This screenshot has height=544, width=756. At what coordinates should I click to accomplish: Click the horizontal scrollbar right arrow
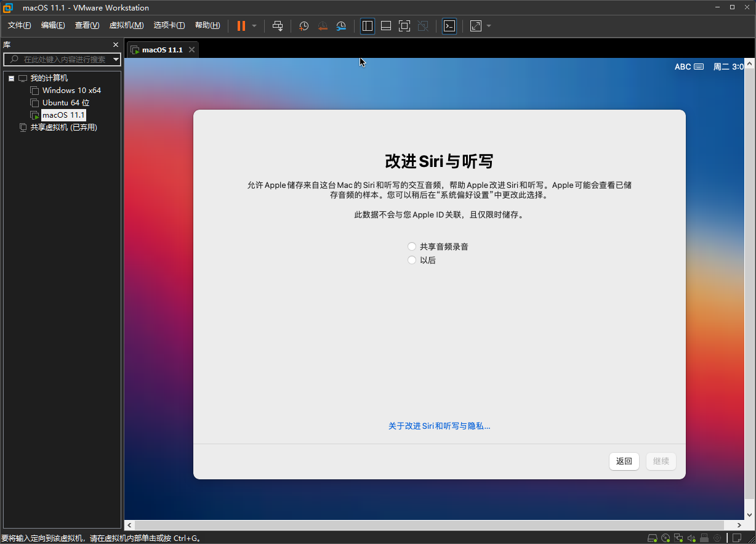741,526
